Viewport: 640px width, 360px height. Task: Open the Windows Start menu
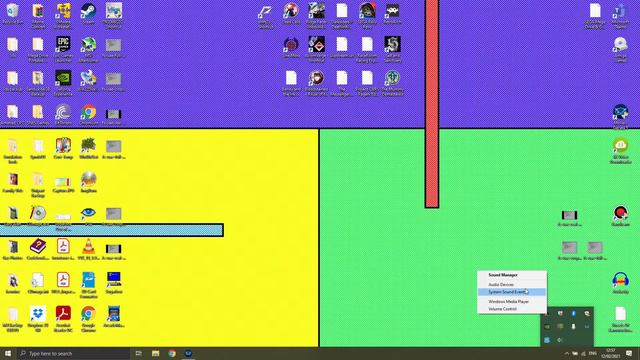coord(8,353)
